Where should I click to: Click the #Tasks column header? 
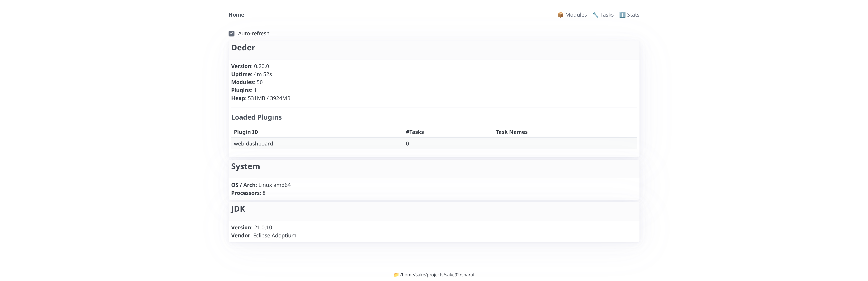[x=415, y=132]
